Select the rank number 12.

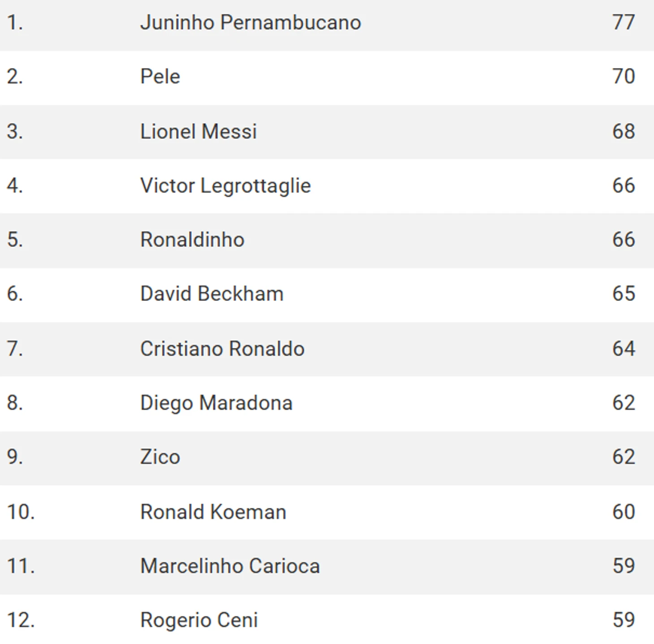pyautogui.click(x=21, y=620)
